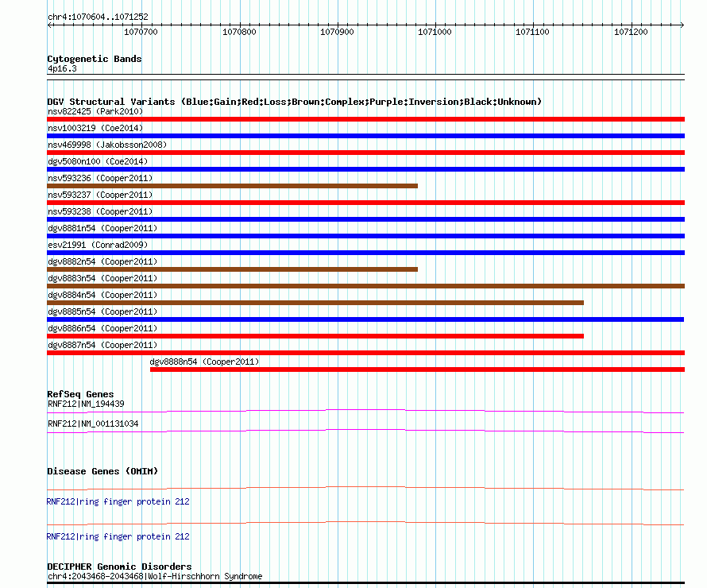Open dgv8881n54 (Cooper2011) label

[x=102, y=228]
